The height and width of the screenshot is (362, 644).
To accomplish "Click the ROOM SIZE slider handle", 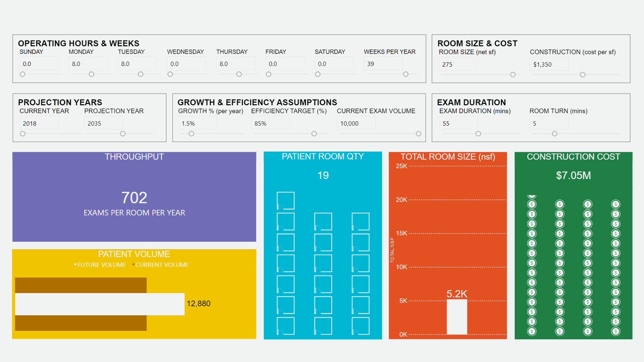I will click(x=513, y=75).
